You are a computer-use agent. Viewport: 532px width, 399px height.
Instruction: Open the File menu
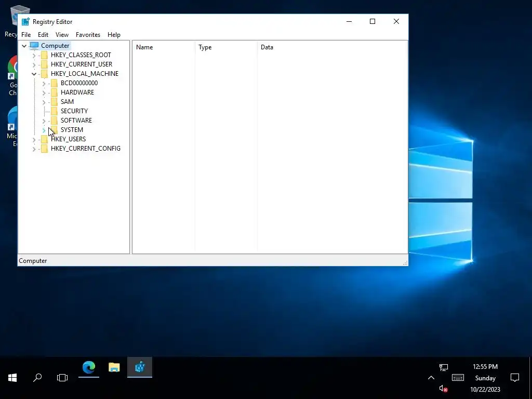coord(26,35)
